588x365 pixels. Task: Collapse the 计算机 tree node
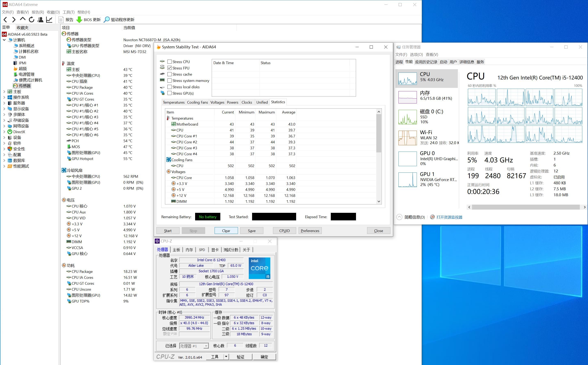pyautogui.click(x=4, y=40)
